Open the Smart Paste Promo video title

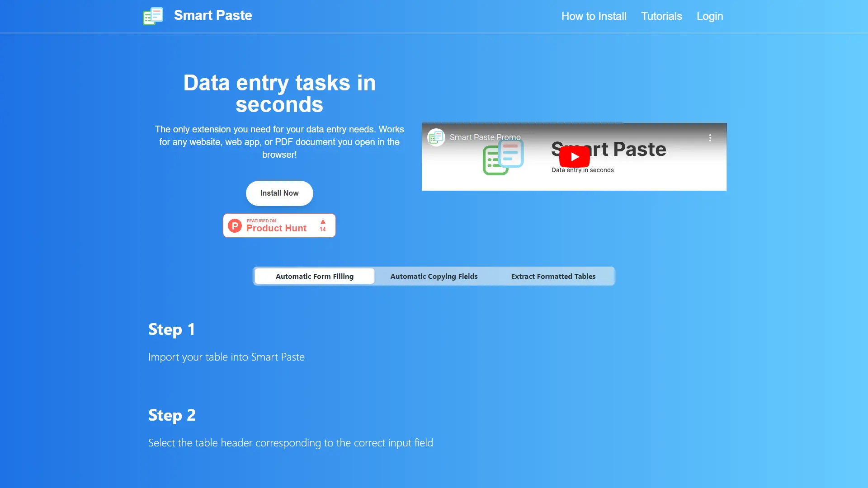coord(485,137)
